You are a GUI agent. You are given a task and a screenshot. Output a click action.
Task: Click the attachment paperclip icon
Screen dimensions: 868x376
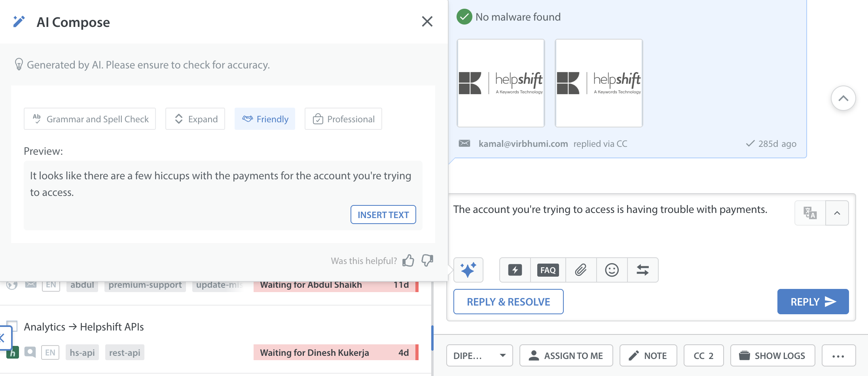580,270
